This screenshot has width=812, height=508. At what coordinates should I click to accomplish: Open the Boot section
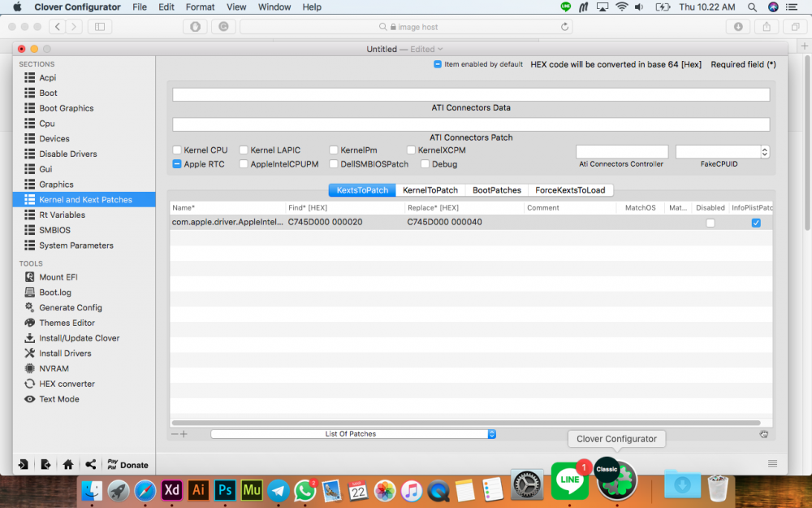pos(48,93)
